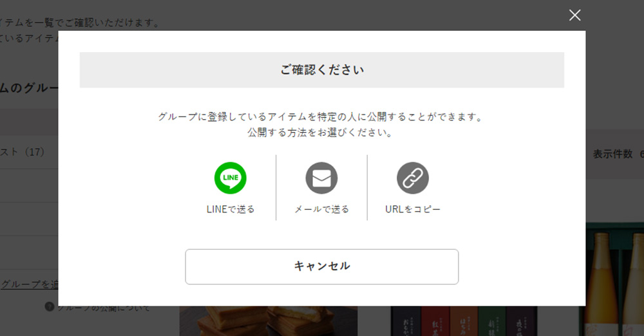Open グループの公開について help link
The height and width of the screenshot is (336, 644).
104,307
